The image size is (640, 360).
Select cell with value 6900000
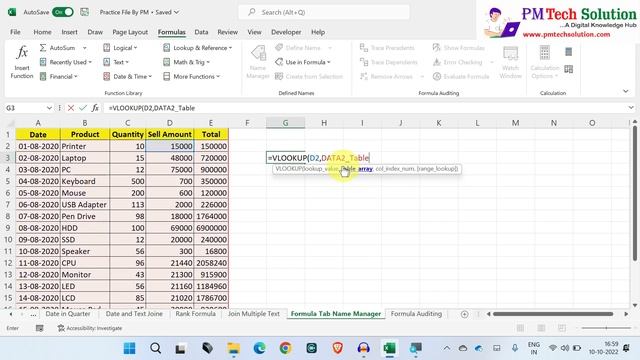coord(211,228)
